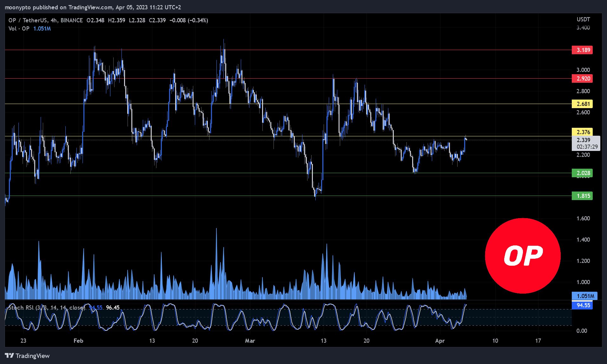This screenshot has height=364, width=607.
Task: Click the 1.600 price axis tick
Action: pos(583,218)
